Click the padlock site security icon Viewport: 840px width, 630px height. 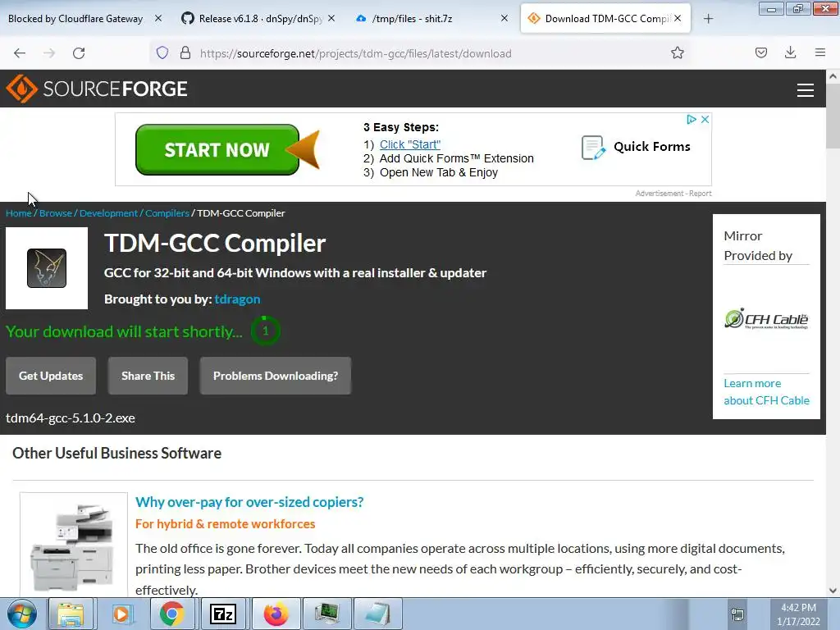185,52
